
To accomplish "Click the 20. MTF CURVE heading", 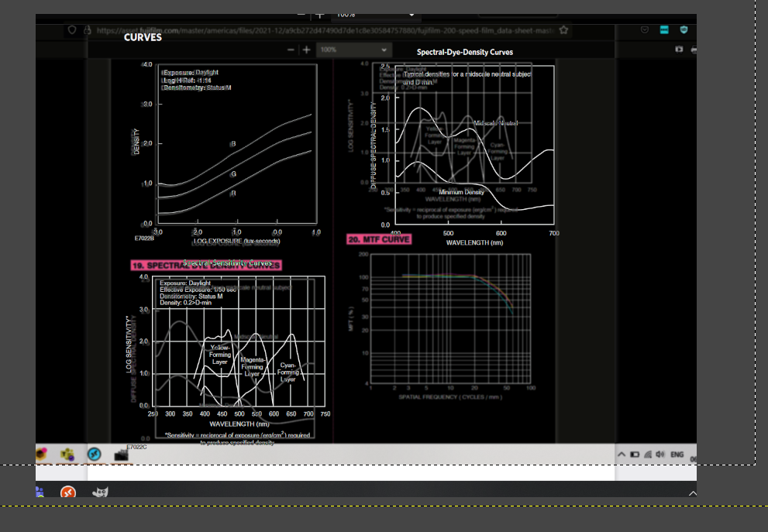I will (379, 239).
